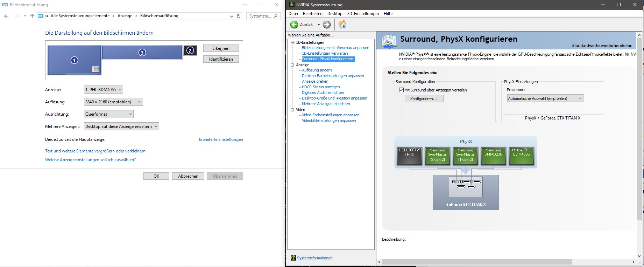Select the DELL3007W FPHC display tile
Screen dimensions: 644x267
409,156
